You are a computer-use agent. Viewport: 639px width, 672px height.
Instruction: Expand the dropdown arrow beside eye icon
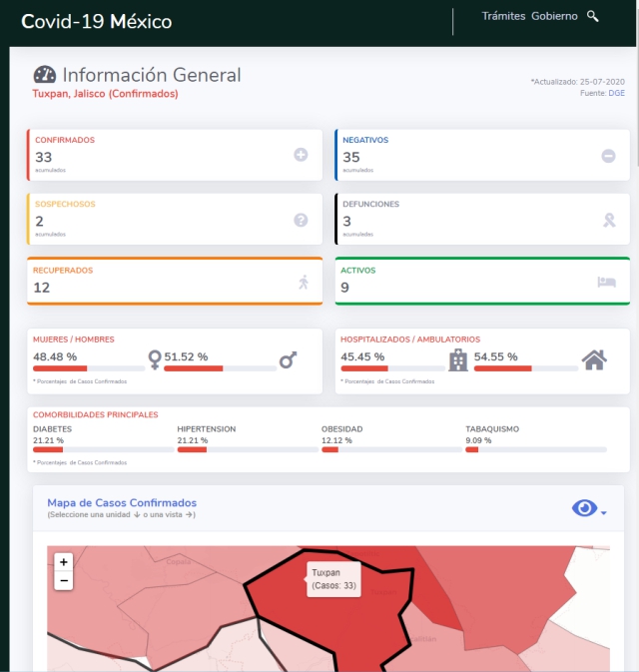(x=604, y=513)
